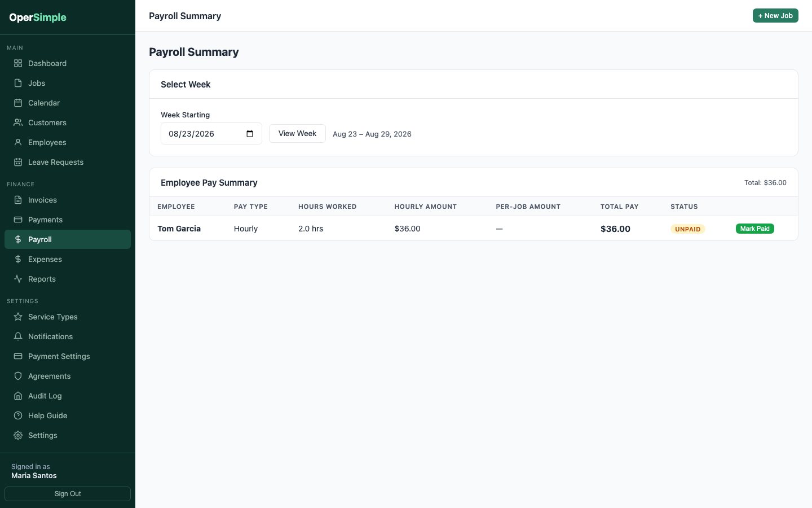
Task: Open the Invoices section
Action: click(68, 200)
